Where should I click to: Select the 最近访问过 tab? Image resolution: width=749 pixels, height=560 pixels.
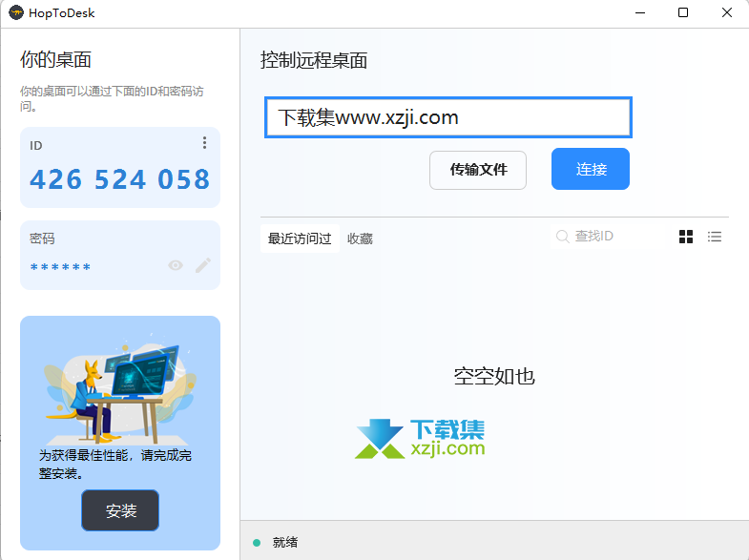coord(300,239)
